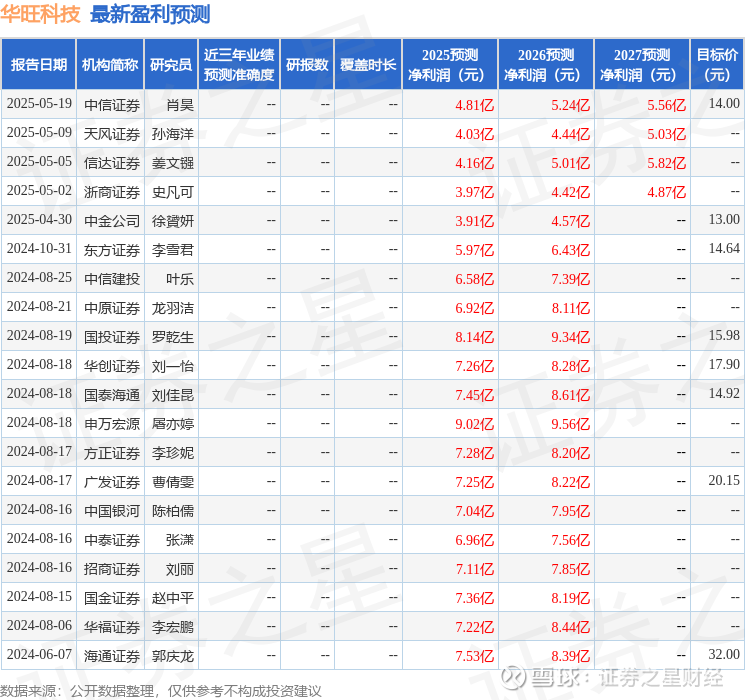This screenshot has width=745, height=700.
Task: Click the date 2025-05-19
Action: 39,104
